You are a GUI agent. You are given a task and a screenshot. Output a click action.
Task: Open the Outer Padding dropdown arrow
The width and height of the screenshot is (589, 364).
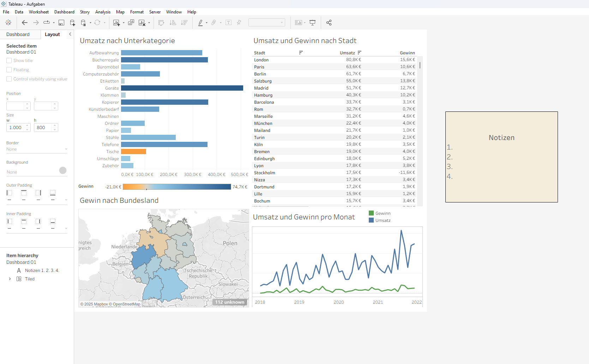[x=66, y=200]
